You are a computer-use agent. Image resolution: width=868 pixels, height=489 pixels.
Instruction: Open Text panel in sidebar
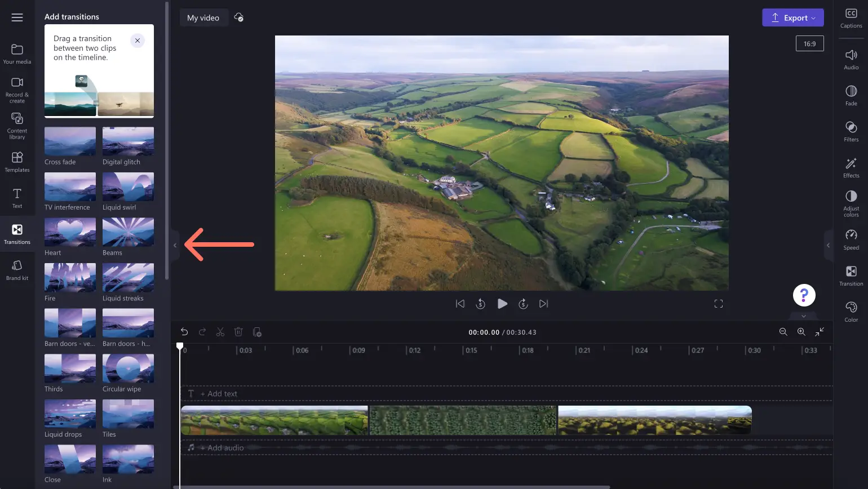click(17, 198)
